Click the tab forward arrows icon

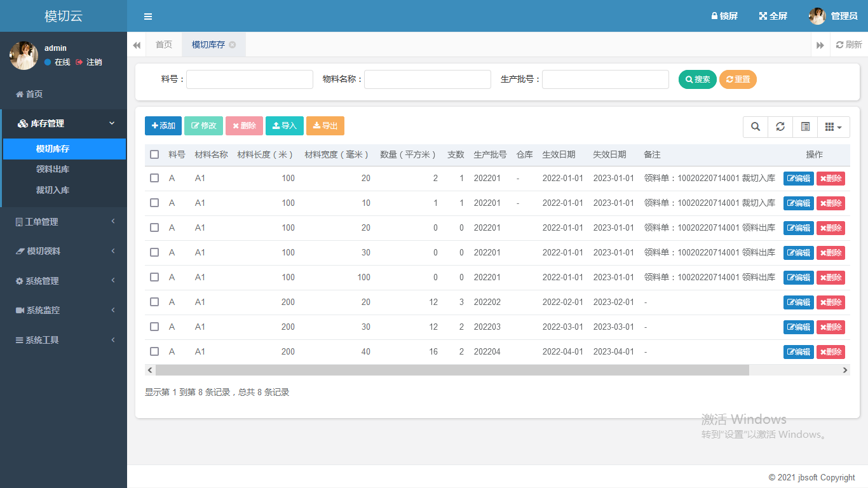pos(820,44)
